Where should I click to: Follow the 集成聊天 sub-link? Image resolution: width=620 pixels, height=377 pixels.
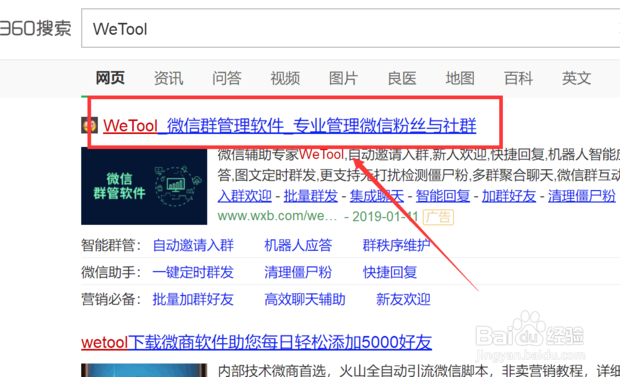coord(377,196)
